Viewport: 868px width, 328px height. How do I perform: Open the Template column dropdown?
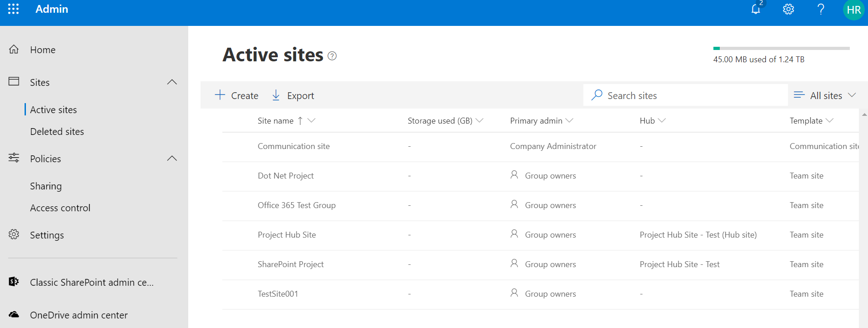click(x=830, y=120)
